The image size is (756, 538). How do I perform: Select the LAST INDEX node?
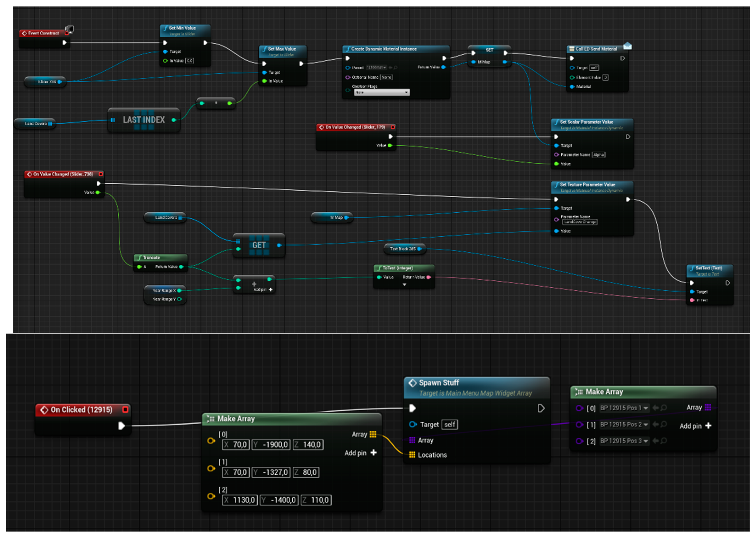pyautogui.click(x=143, y=120)
